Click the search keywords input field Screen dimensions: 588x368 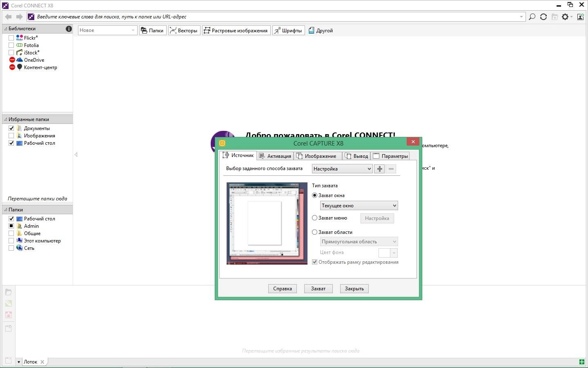(x=274, y=17)
